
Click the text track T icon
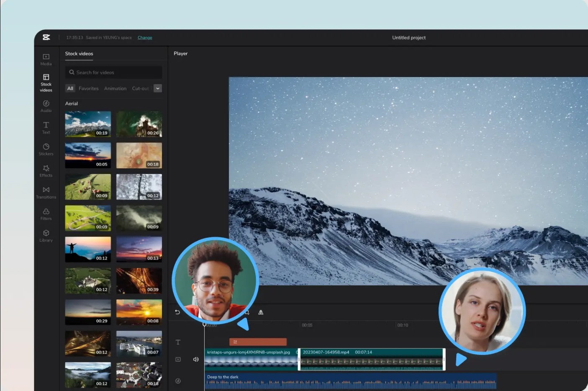(178, 342)
